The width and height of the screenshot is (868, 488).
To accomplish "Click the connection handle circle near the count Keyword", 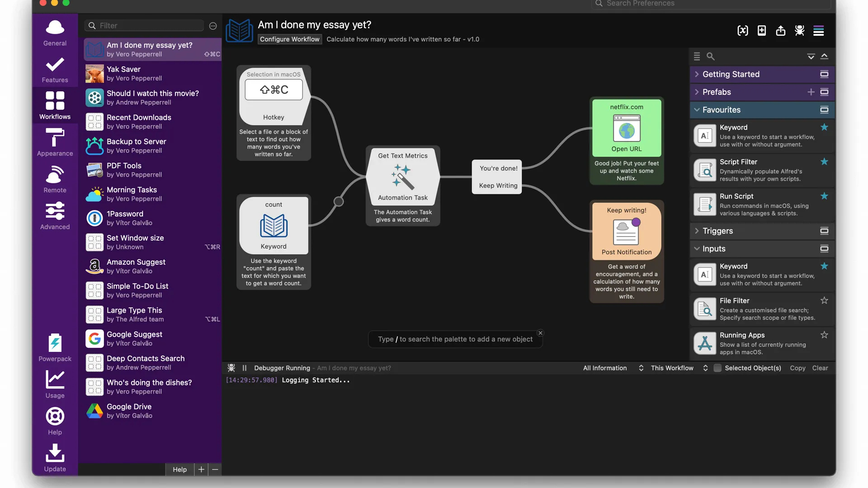I will point(339,202).
